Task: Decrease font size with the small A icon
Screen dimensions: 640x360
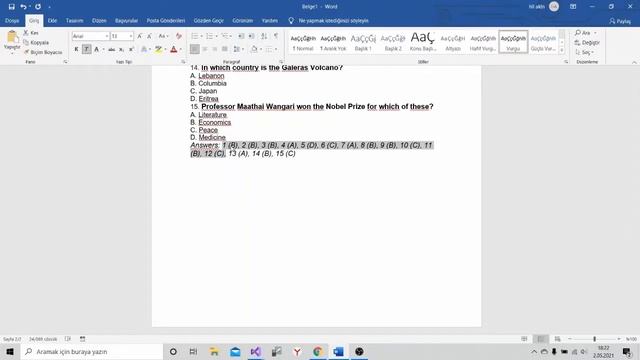Action: pos(149,36)
